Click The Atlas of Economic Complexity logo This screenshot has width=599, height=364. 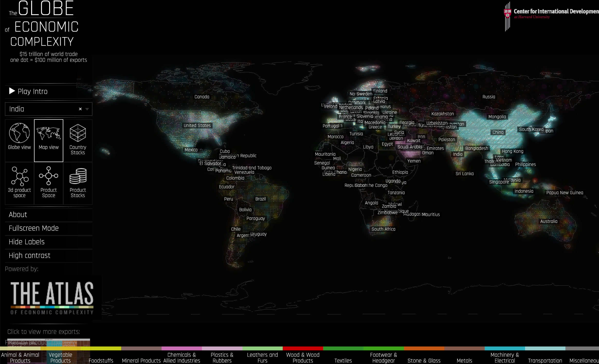(x=52, y=298)
